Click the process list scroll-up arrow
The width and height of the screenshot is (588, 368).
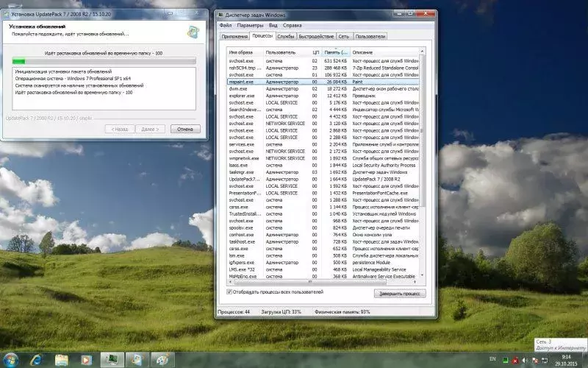[422, 51]
